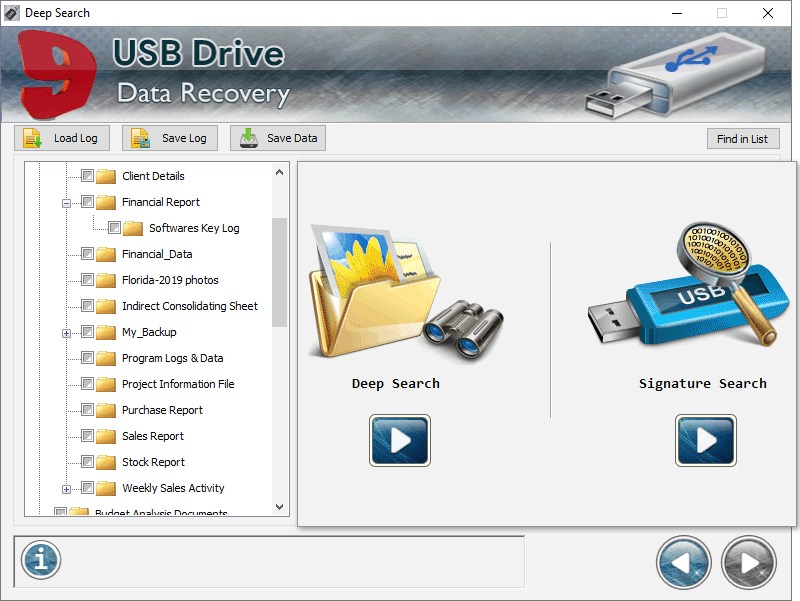Select the Purchase Report tree item
This screenshot has width=800, height=601.
pyautogui.click(x=165, y=410)
